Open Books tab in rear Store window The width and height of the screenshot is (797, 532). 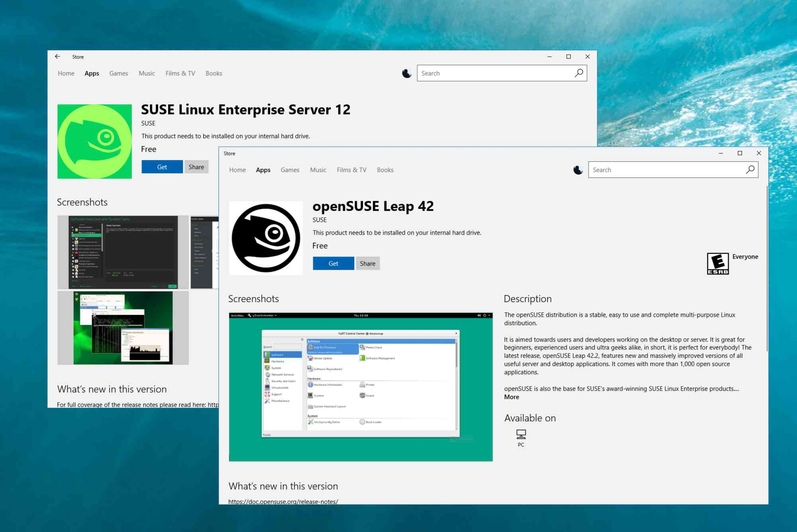pyautogui.click(x=214, y=73)
